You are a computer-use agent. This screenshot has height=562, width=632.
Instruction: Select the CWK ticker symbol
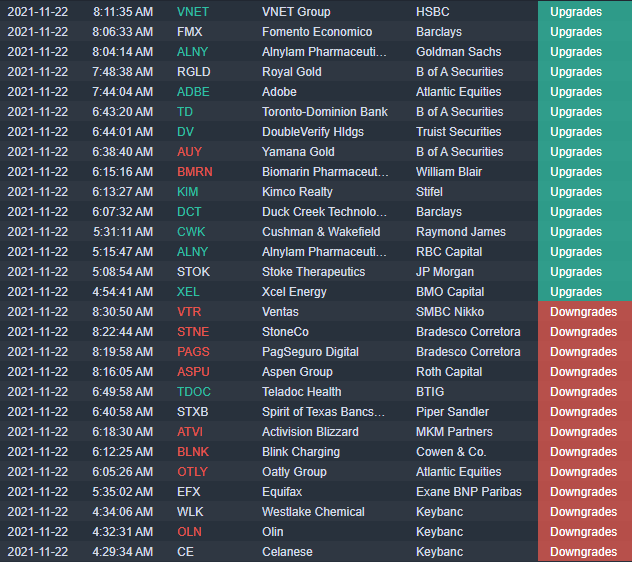click(x=191, y=232)
